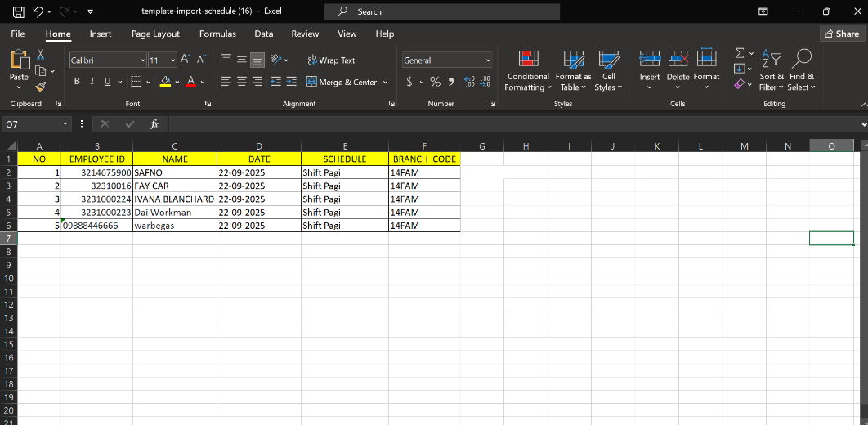This screenshot has width=868, height=425.
Task: Click the Insert Function fx icon
Action: point(154,124)
